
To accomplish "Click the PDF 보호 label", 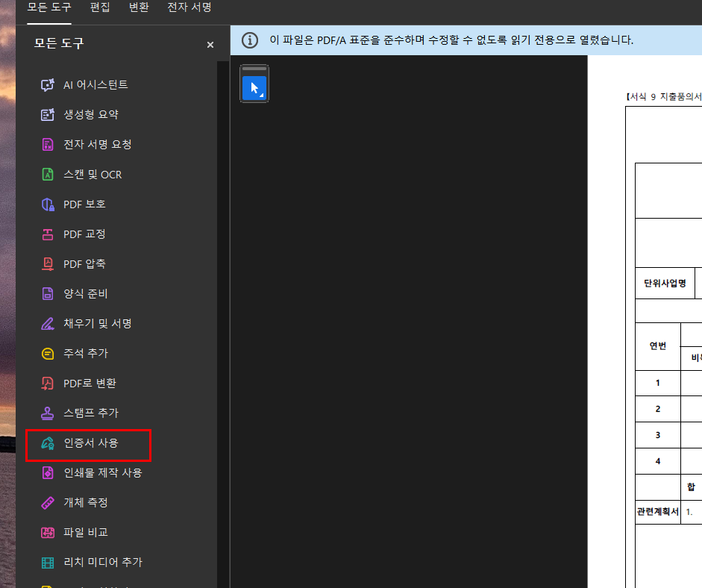I will (84, 204).
